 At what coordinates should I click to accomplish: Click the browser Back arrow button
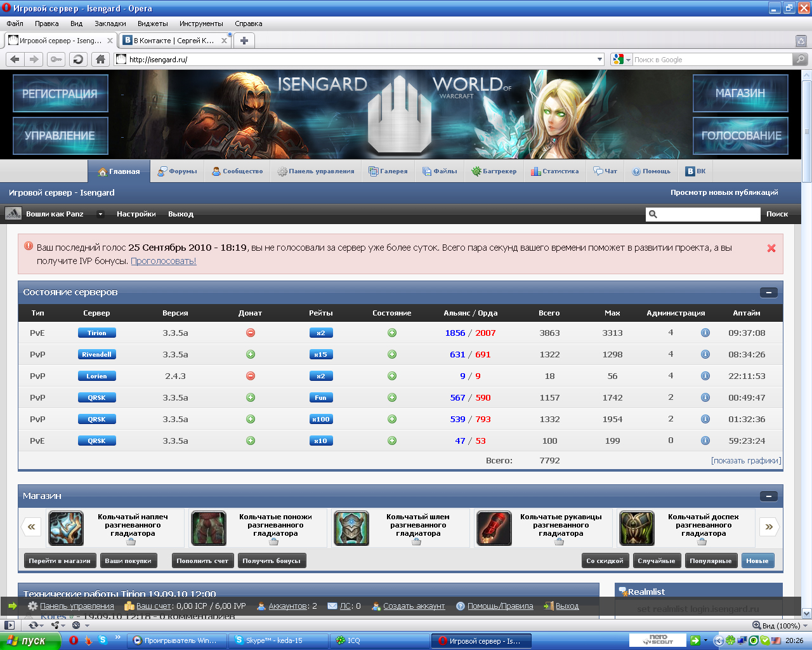click(x=15, y=59)
